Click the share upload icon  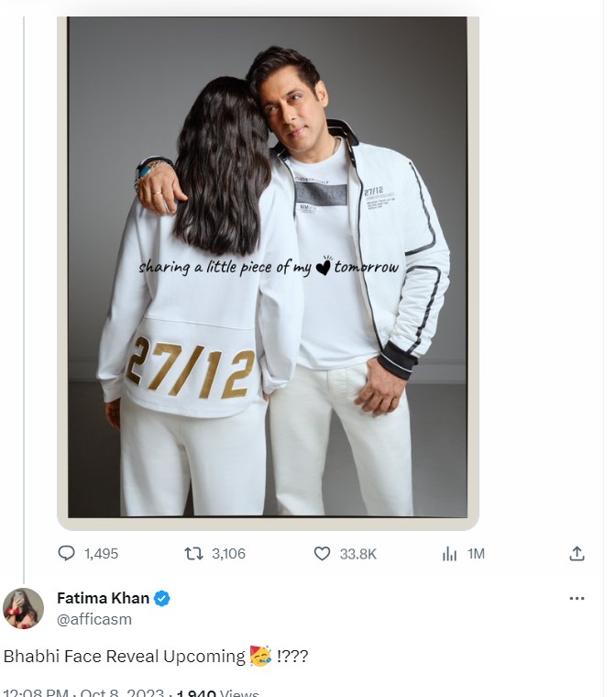577,553
